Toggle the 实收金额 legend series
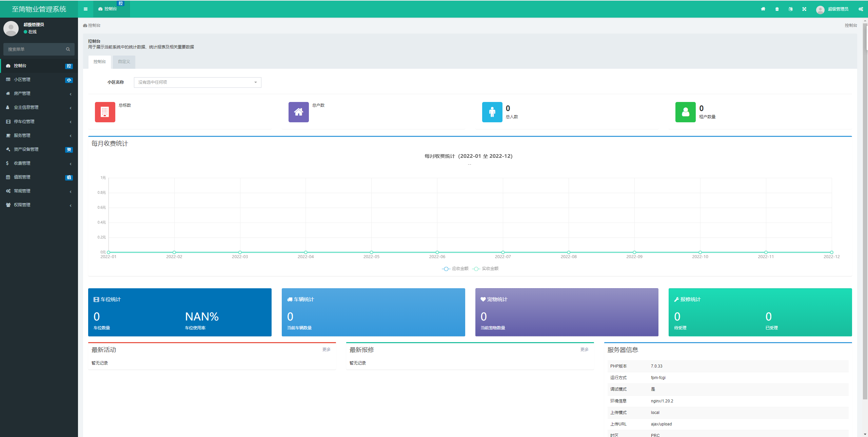The image size is (868, 437). [x=485, y=269]
